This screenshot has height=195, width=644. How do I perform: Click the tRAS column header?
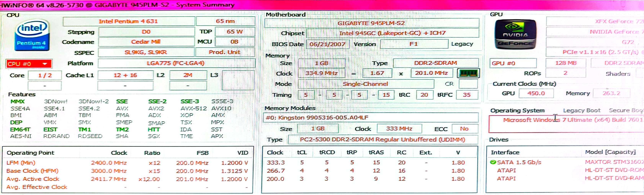pyautogui.click(x=376, y=153)
